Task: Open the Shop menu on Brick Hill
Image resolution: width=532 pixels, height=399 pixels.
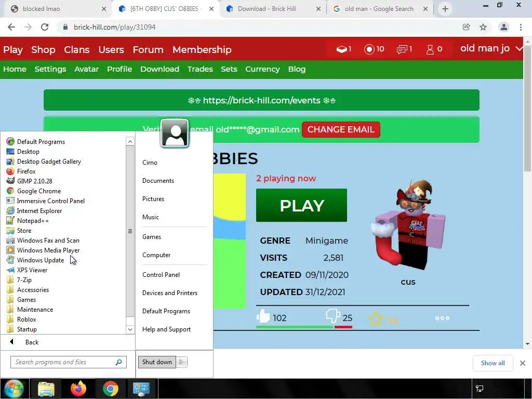Action: point(43,49)
